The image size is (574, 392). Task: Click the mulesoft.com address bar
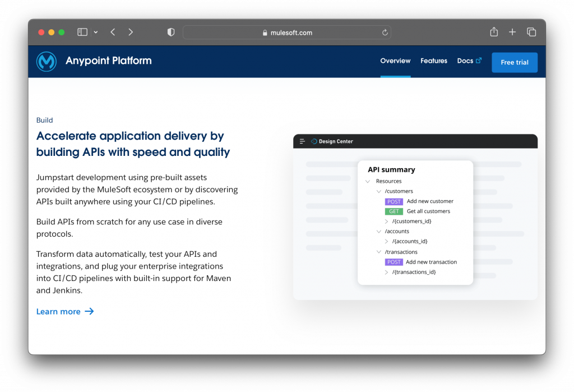coord(286,33)
